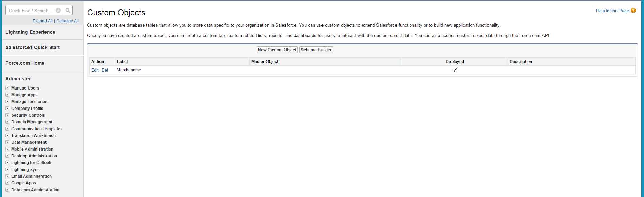Expand the Security Controls arrow
Image resolution: width=644 pixels, height=197 pixels.
pyautogui.click(x=7, y=115)
